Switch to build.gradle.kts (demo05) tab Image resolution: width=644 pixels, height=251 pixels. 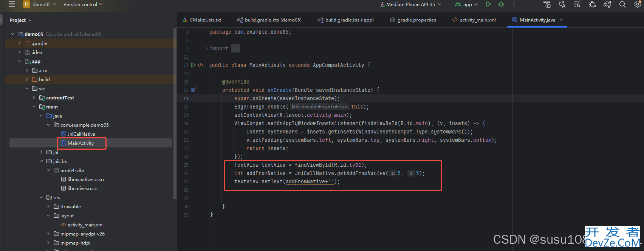click(x=269, y=20)
